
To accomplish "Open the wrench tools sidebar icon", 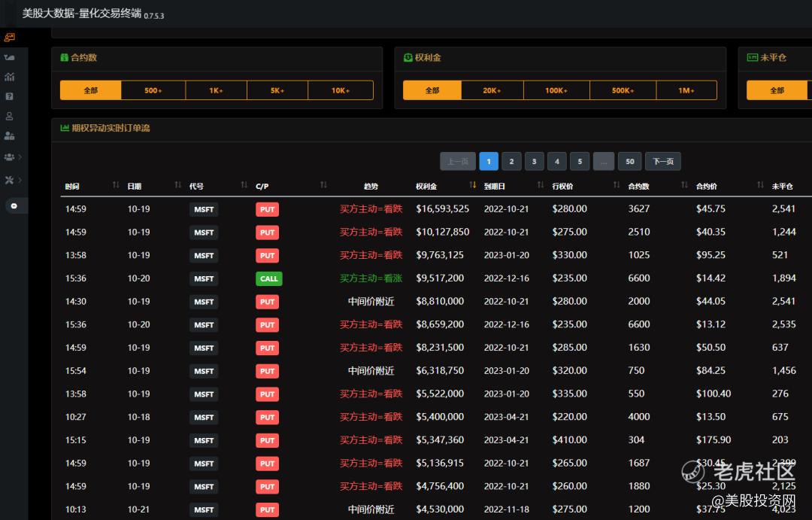I will point(9,180).
